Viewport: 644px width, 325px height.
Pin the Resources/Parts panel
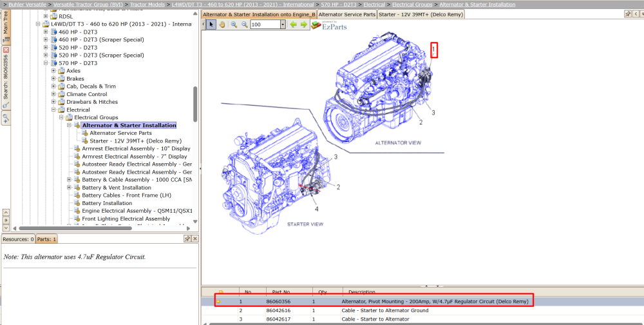coord(187,239)
